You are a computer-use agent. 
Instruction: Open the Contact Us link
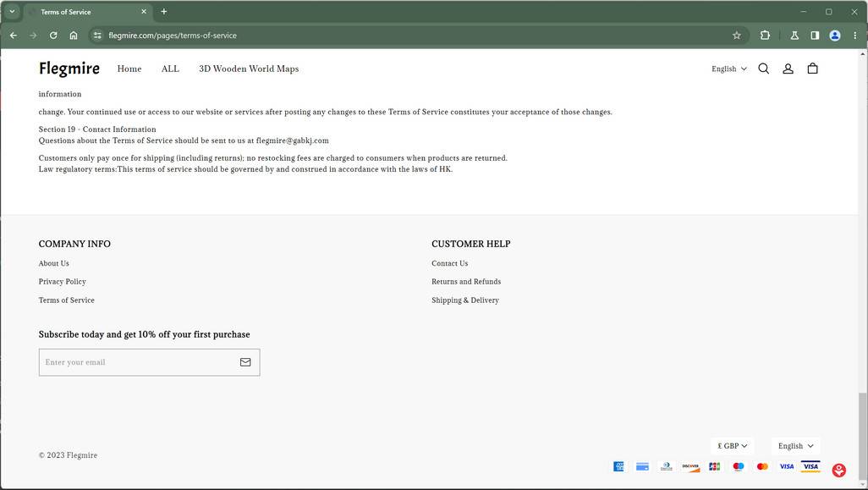tap(449, 263)
